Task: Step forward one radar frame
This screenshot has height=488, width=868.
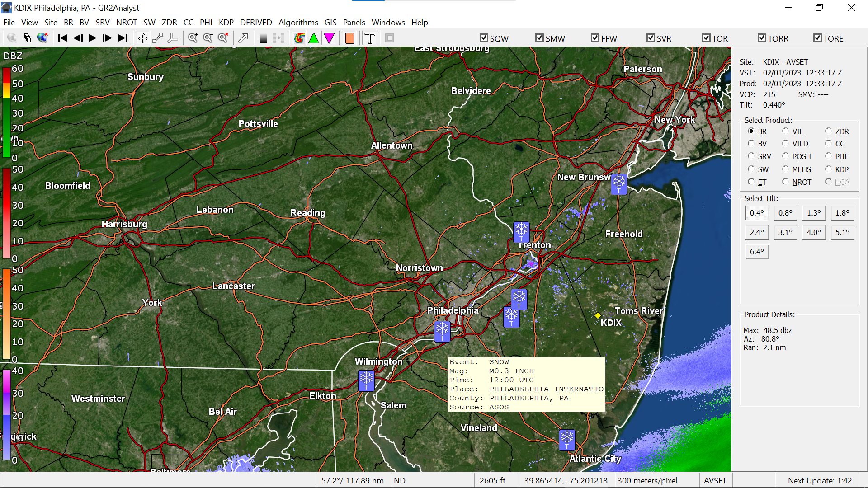Action: click(x=107, y=38)
